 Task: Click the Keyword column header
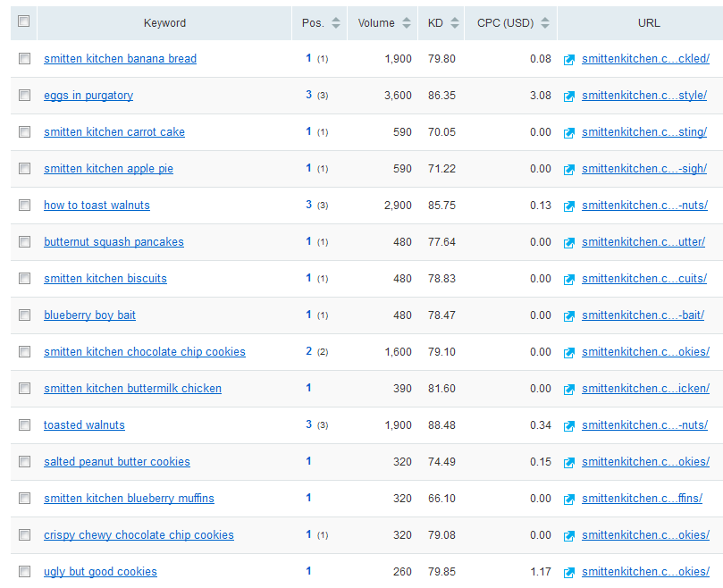[x=164, y=23]
